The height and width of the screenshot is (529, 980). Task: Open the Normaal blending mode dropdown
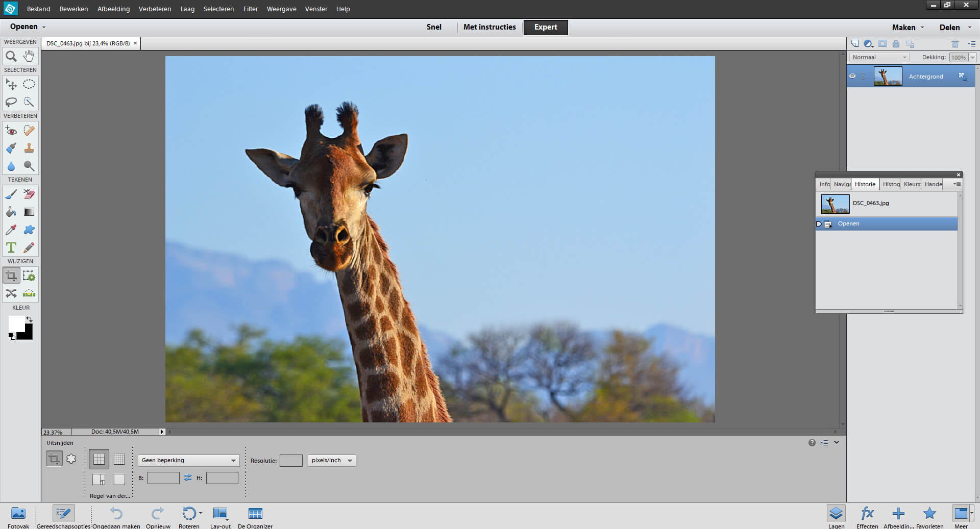(x=878, y=57)
